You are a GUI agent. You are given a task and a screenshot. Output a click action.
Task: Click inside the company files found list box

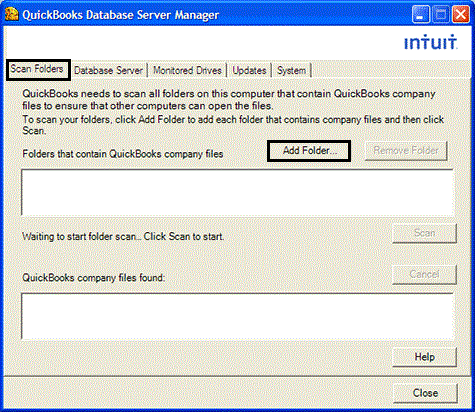[x=237, y=316]
